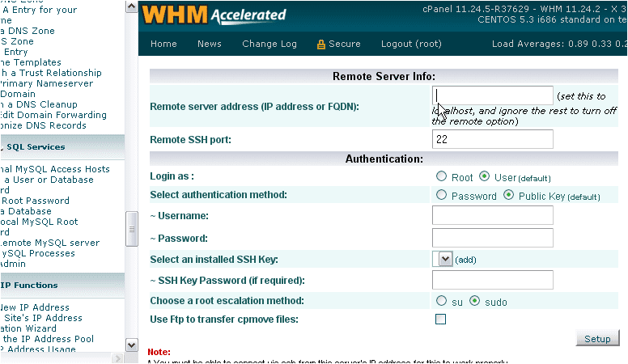Click the WHM Accelerated logo
Image resolution: width=628 pixels, height=364 pixels.
click(x=214, y=15)
